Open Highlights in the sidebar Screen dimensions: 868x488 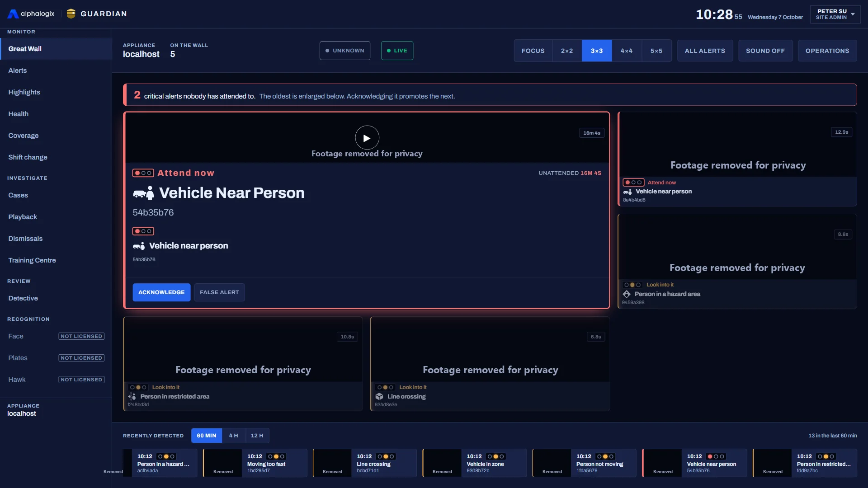(56, 92)
